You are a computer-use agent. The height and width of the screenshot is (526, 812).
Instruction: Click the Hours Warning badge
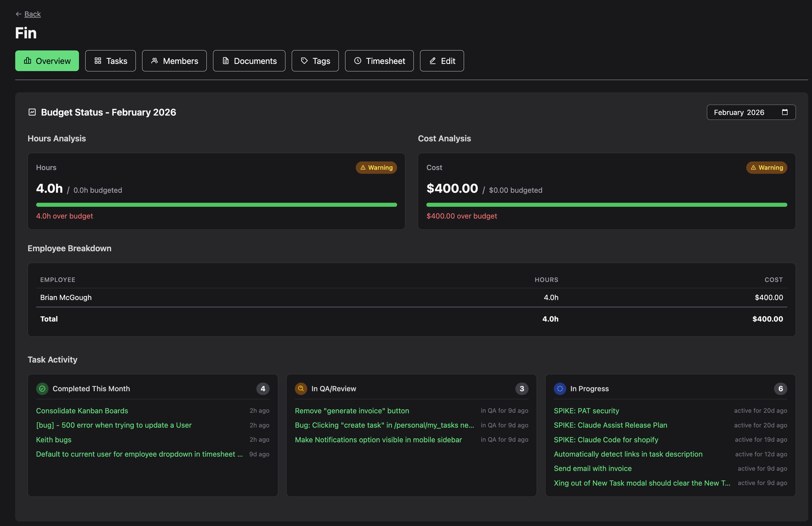376,168
